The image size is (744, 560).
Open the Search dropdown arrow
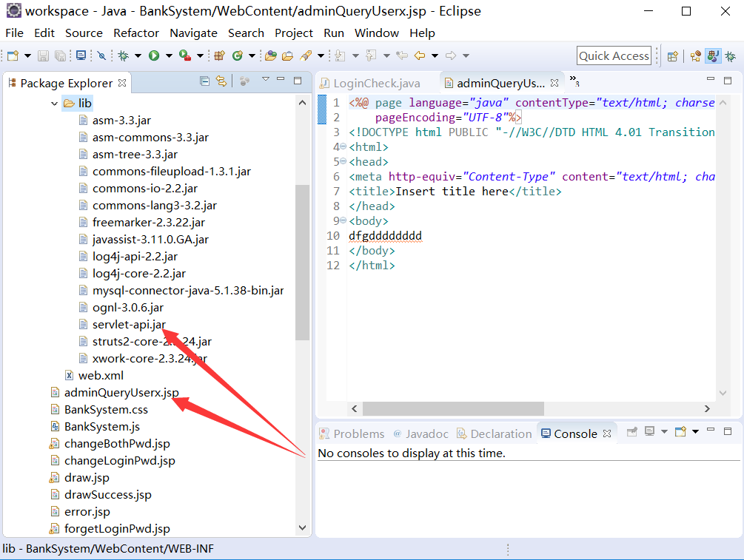click(321, 56)
